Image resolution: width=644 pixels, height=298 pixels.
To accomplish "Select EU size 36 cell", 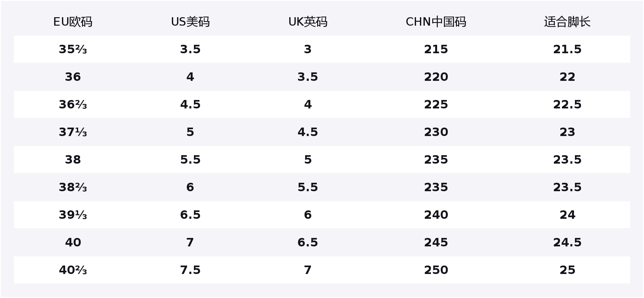I will tap(73, 77).
